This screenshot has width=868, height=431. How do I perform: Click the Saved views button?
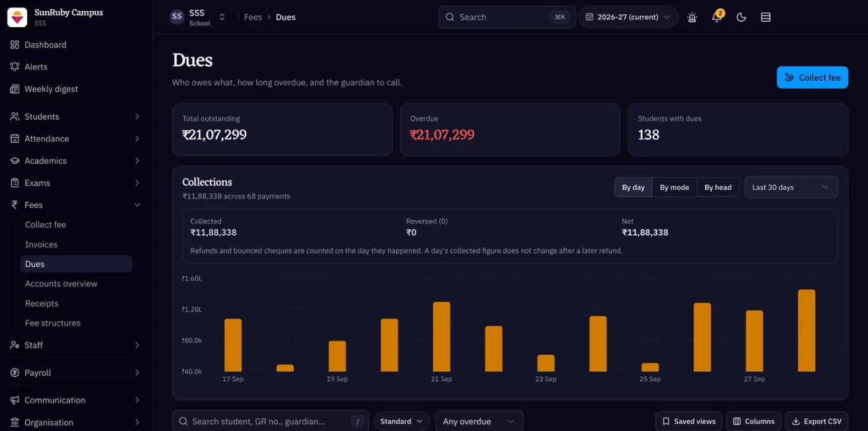[689, 421]
